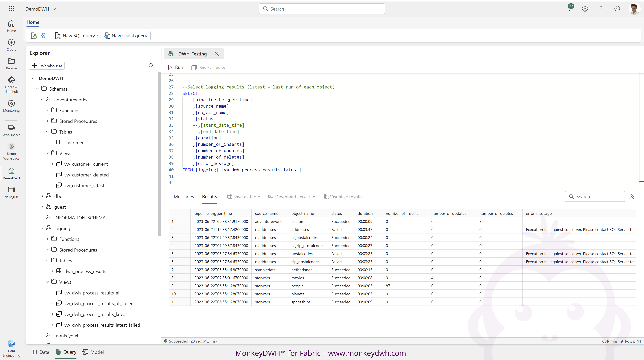
Task: Open the feedback smiley icon
Action: click(x=617, y=9)
